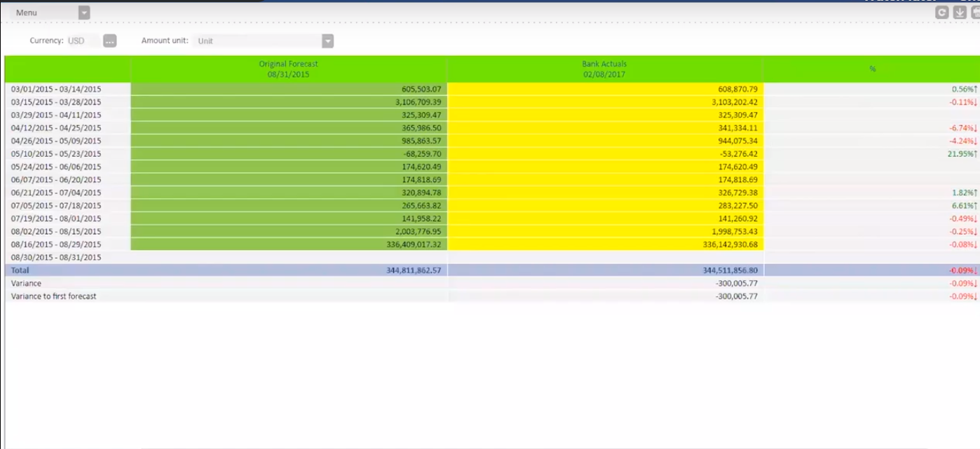The width and height of the screenshot is (980, 449).
Task: Click the Variance to first forecast label
Action: [x=53, y=296]
